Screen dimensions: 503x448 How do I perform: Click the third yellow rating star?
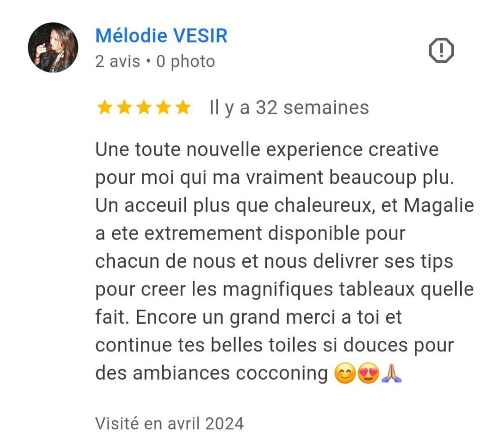click(143, 107)
